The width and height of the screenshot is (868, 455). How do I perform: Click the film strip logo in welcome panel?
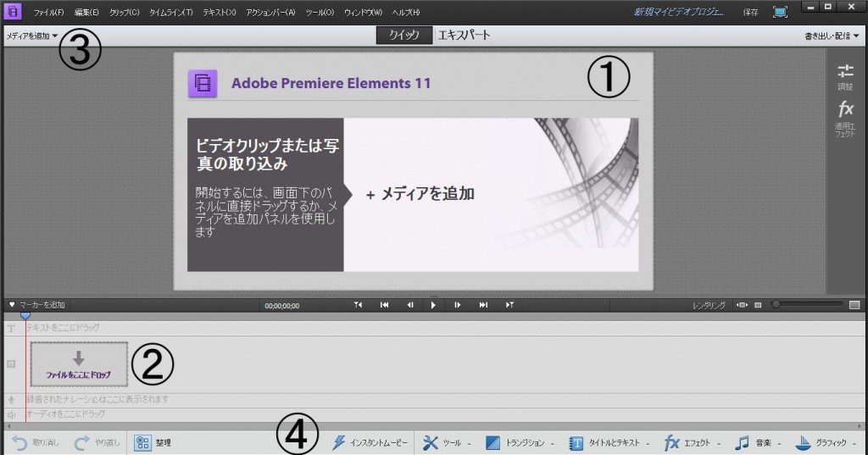[203, 84]
